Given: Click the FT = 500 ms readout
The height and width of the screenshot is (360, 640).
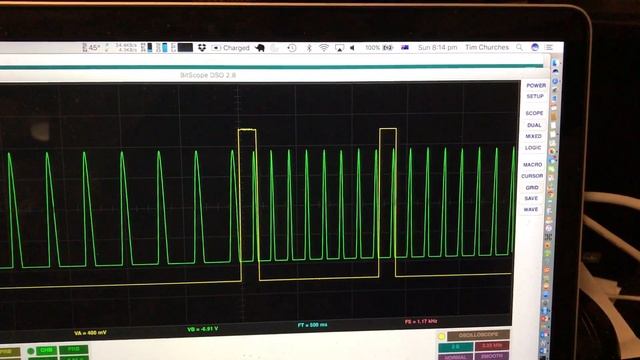Looking at the screenshot, I should [x=312, y=325].
